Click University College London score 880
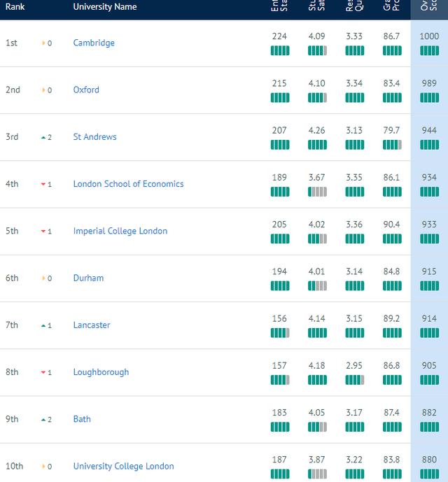This screenshot has width=448, height=482. (x=429, y=460)
